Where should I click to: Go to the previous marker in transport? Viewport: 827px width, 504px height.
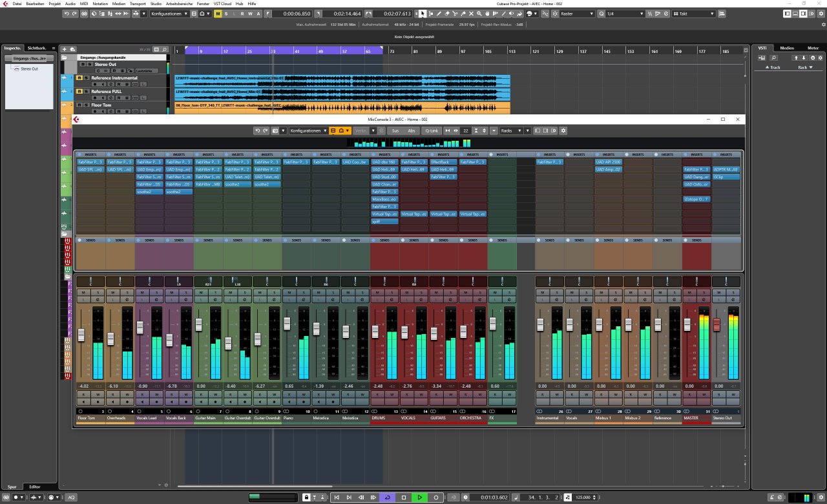pyautogui.click(x=337, y=498)
